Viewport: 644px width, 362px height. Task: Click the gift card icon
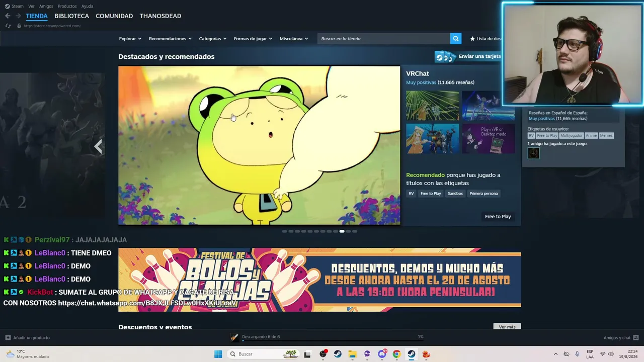point(445,56)
